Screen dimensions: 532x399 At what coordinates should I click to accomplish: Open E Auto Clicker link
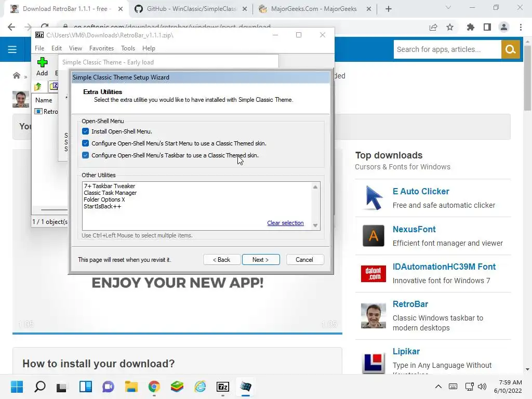pos(421,191)
